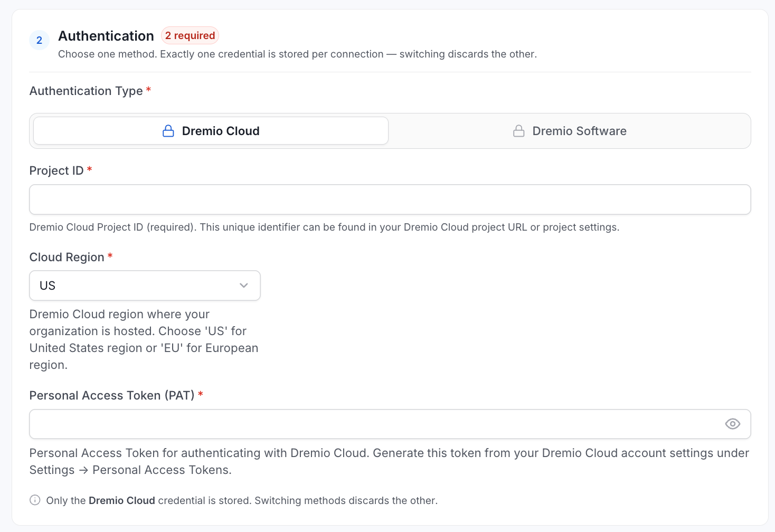Click the Dremio Cloud Project ID help text

click(x=324, y=227)
